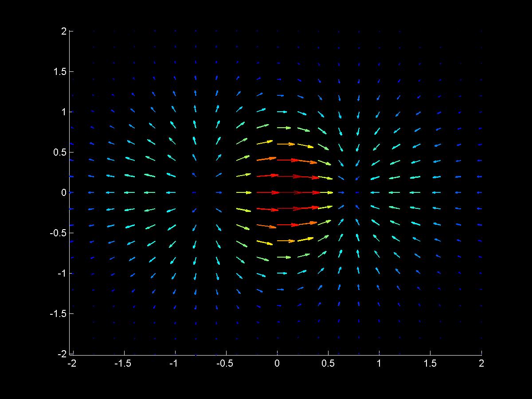The image size is (532, 399).
Task: Click the y-axis tick label 0
Action: pyautogui.click(x=64, y=192)
